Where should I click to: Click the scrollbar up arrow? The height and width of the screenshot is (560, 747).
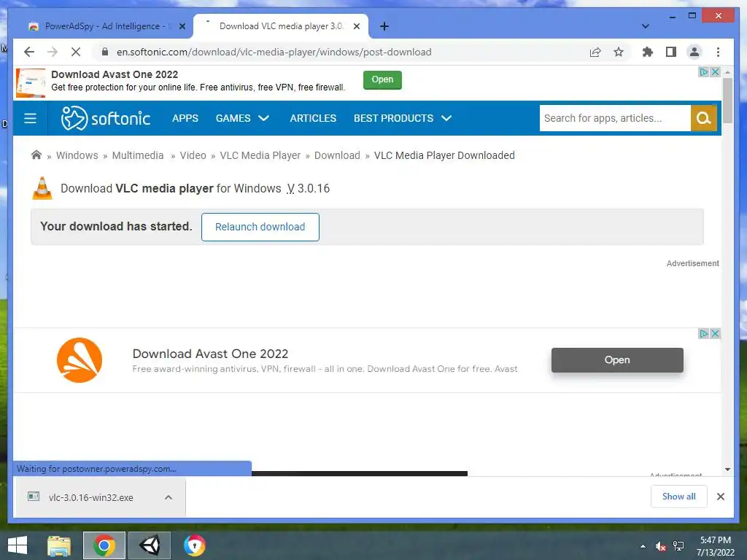click(727, 72)
